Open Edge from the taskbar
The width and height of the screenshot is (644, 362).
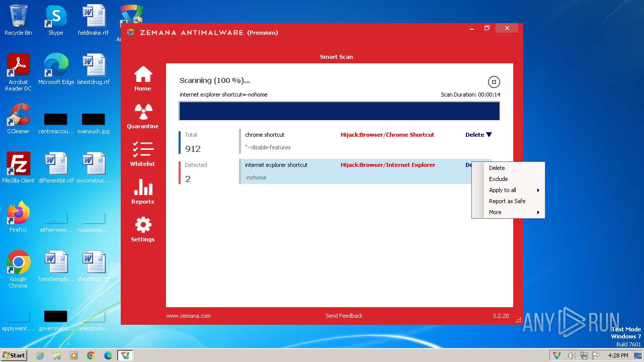108,355
